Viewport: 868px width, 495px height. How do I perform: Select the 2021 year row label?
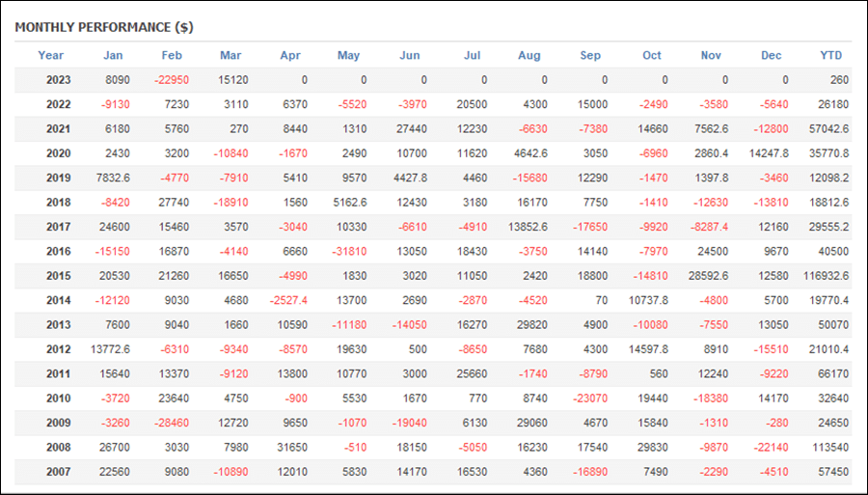click(58, 129)
